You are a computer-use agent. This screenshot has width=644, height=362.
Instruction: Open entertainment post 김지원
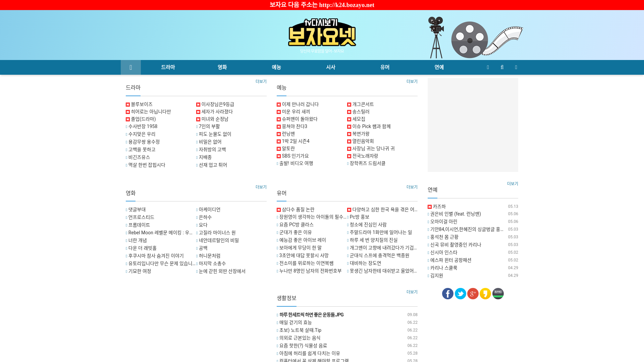pyautogui.click(x=437, y=276)
